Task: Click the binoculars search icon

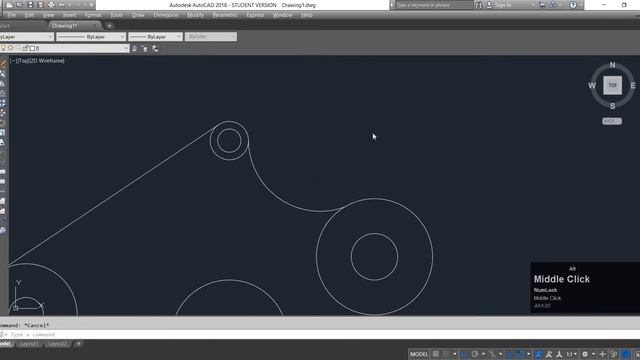Action: point(479,5)
